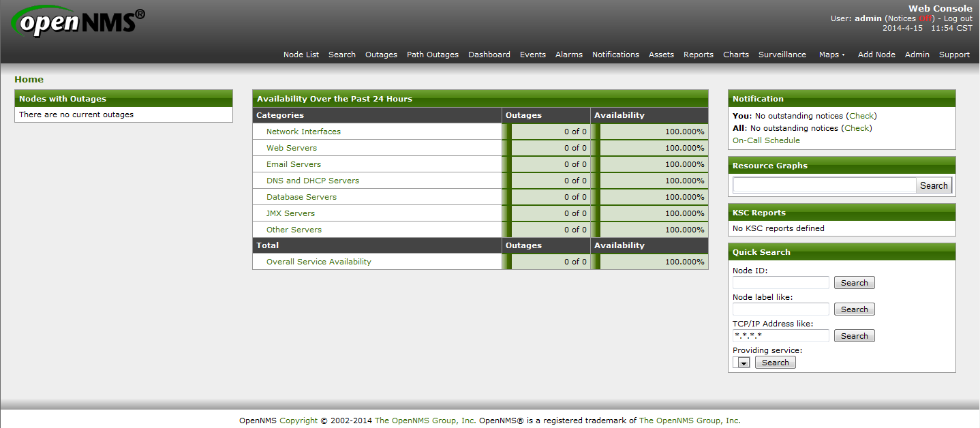Open the Node List menu
Image resolution: width=980 pixels, height=428 pixels.
301,55
